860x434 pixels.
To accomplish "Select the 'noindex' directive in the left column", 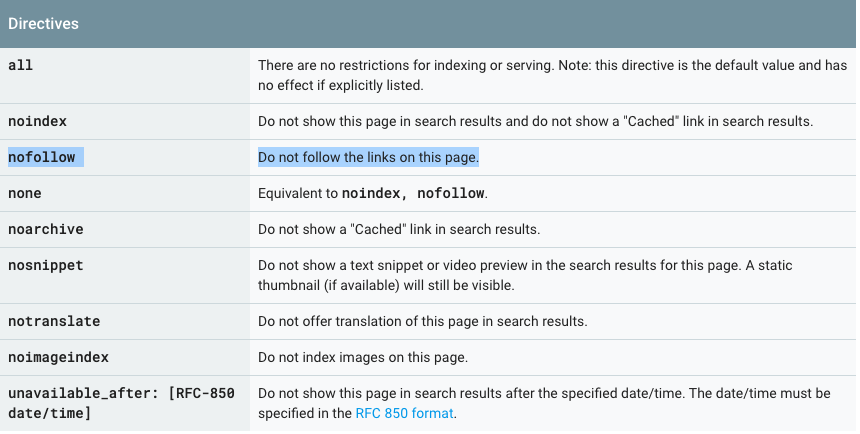I will tap(37, 121).
